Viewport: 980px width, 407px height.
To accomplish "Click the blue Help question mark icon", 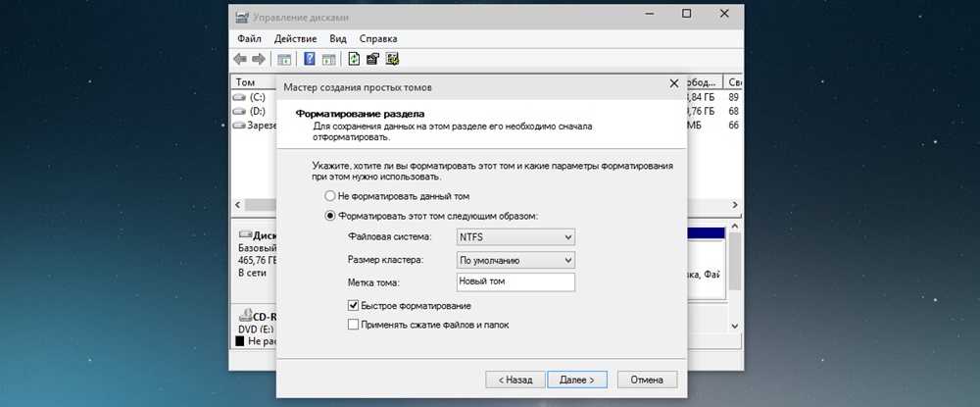I will coord(310,59).
